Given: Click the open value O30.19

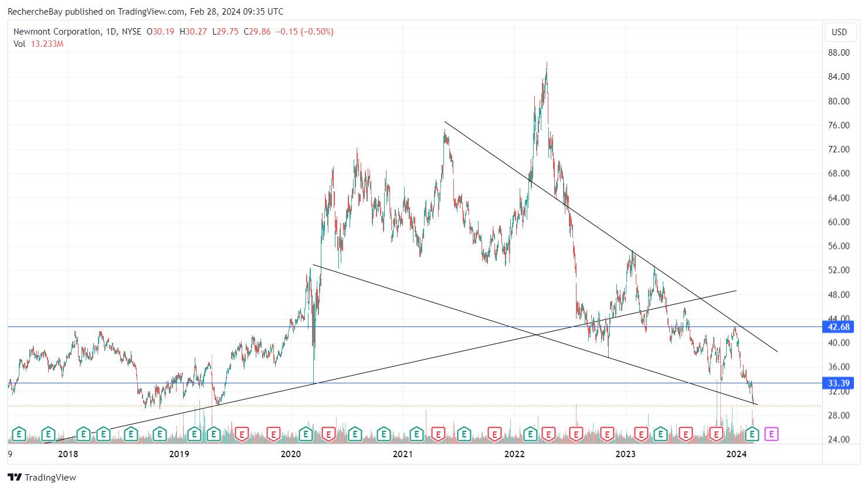Looking at the screenshot, I should tap(160, 32).
